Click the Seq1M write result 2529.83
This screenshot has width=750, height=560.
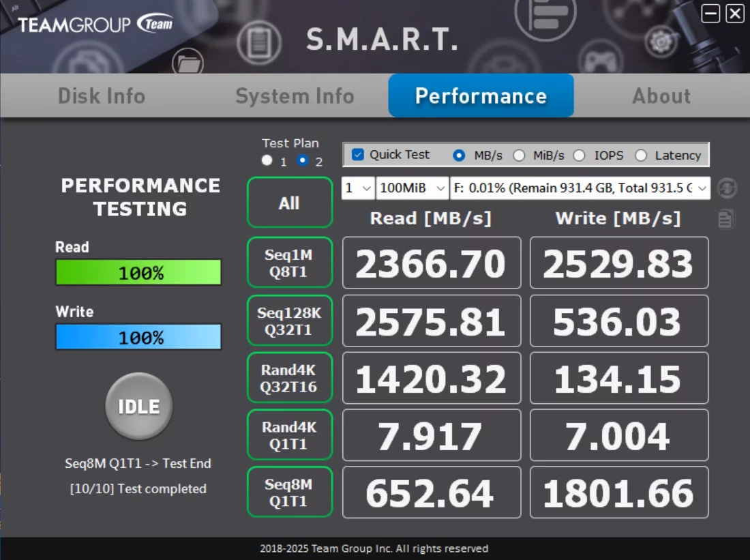(619, 263)
